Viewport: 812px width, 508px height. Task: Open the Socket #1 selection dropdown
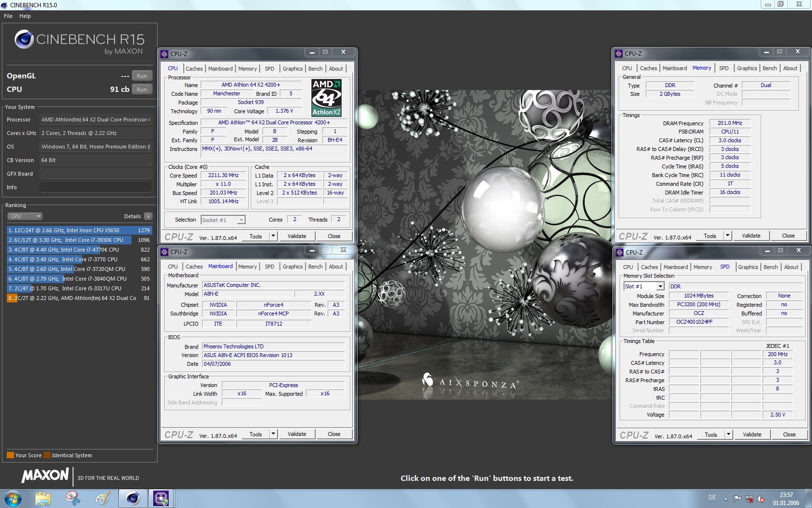click(223, 220)
